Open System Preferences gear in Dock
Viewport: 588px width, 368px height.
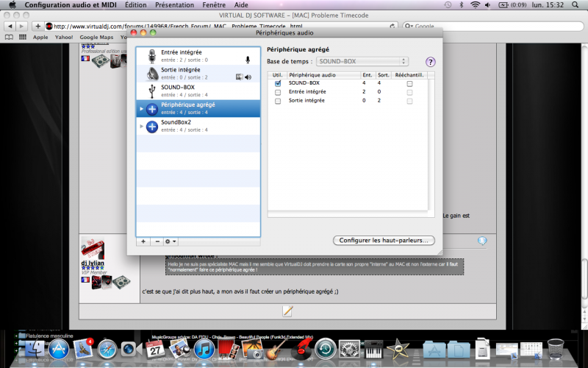[x=350, y=349]
